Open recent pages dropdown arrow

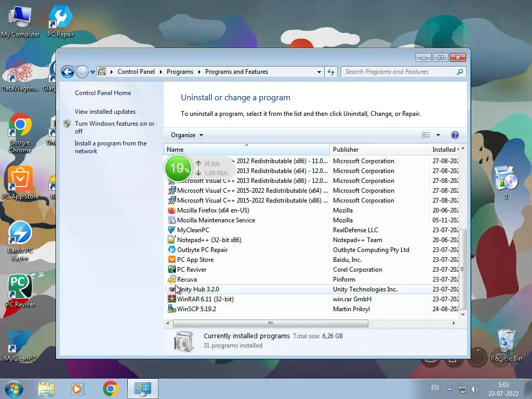click(x=92, y=72)
